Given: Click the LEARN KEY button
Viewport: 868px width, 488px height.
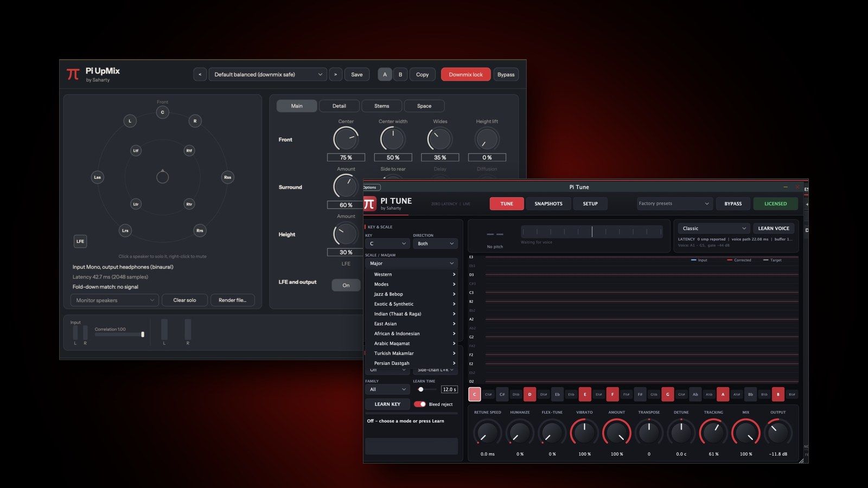Looking at the screenshot, I should click(387, 404).
